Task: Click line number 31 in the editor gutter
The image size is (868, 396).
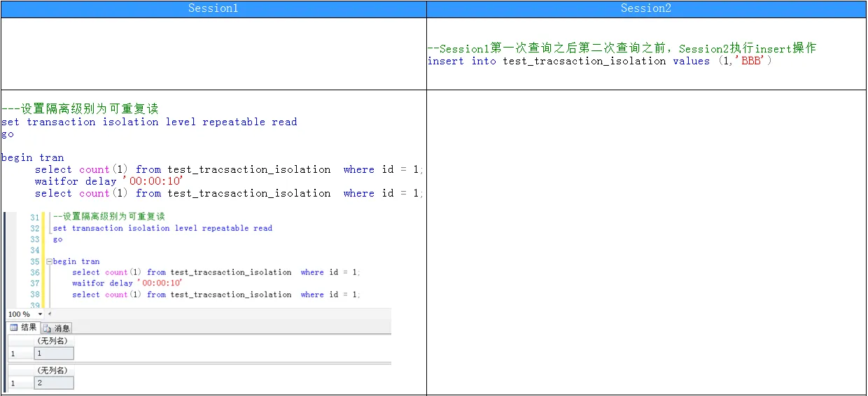Action: coord(35,217)
